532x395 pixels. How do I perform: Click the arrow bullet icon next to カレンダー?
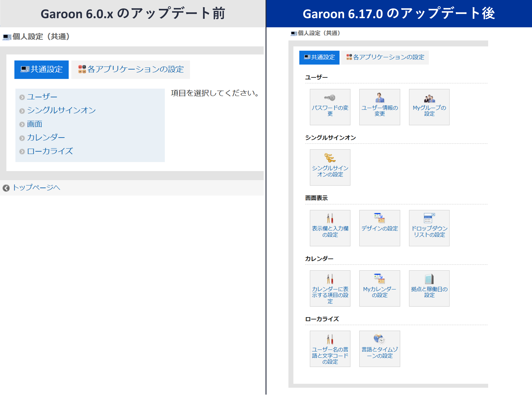(22, 138)
